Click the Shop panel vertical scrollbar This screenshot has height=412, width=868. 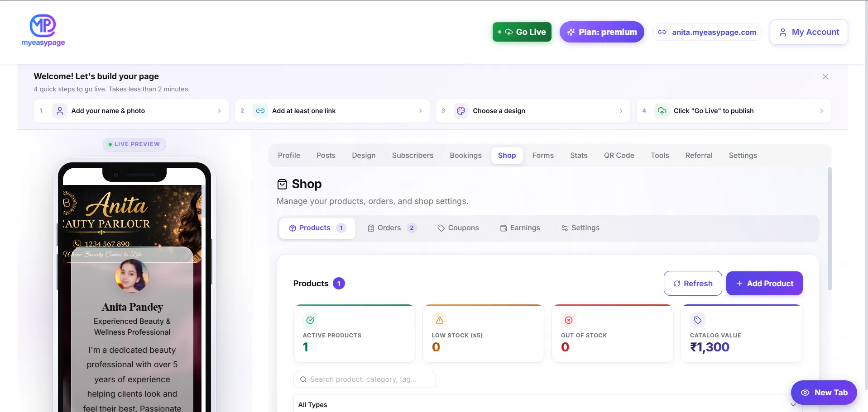(x=830, y=229)
